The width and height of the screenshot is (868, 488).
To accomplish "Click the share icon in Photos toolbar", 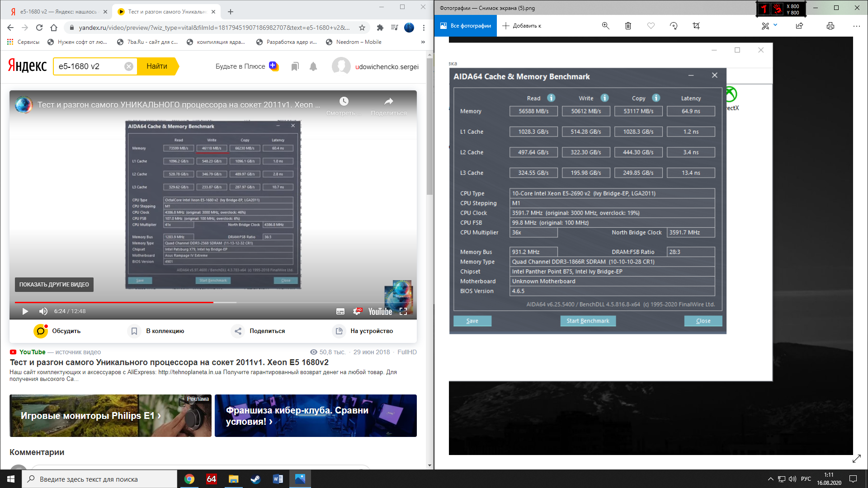I will click(799, 26).
